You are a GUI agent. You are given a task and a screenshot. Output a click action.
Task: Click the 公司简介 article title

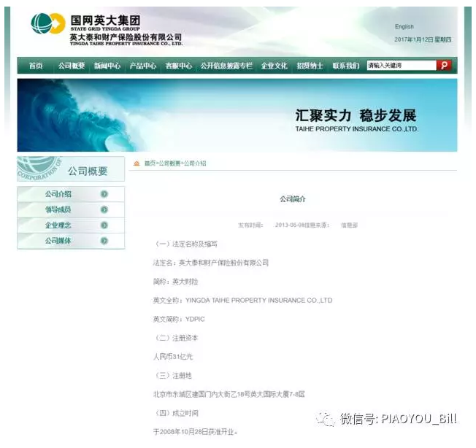293,199
